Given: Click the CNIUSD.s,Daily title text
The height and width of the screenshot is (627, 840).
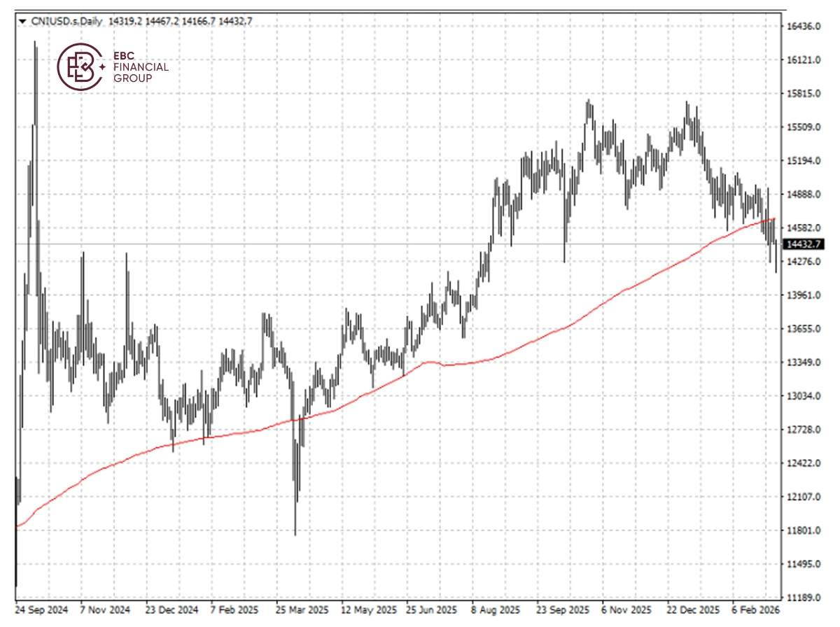Looking at the screenshot, I should (66, 21).
